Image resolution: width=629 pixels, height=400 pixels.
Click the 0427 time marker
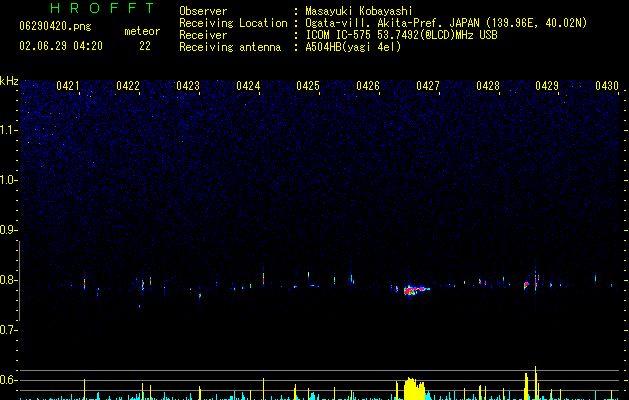(428, 86)
